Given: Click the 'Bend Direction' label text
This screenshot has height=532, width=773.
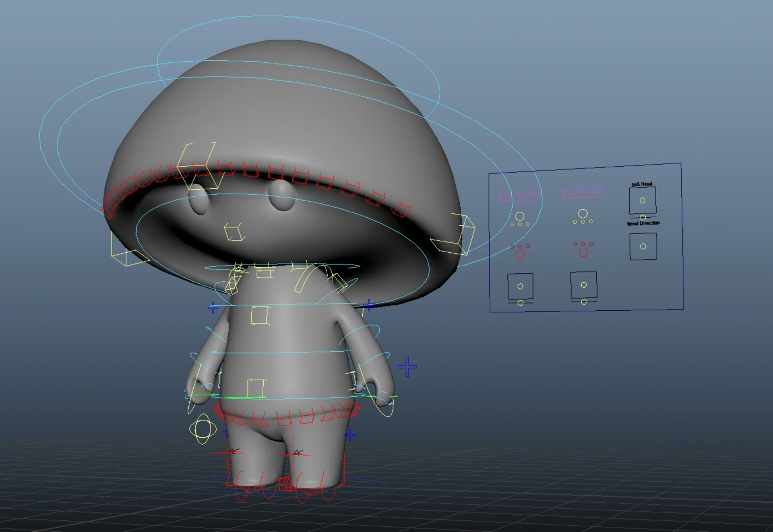Looking at the screenshot, I should 643,223.
